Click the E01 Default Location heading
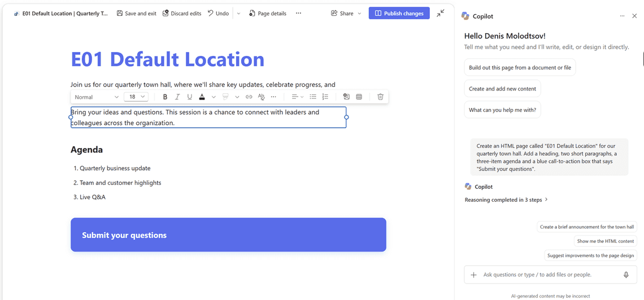 (168, 59)
